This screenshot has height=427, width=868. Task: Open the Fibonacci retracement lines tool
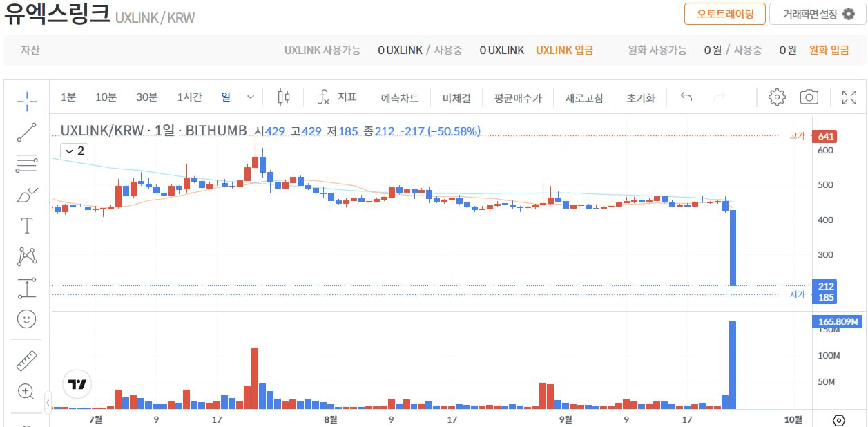[27, 163]
